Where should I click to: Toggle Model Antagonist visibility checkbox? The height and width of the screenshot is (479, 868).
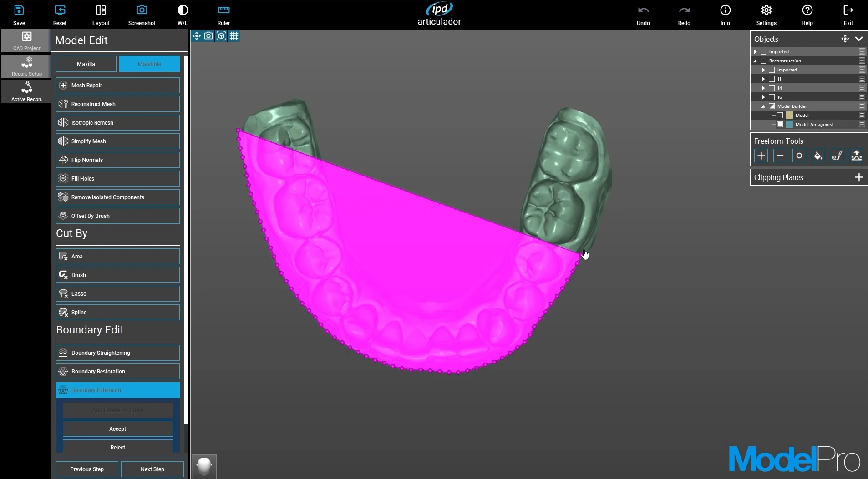pyautogui.click(x=780, y=125)
